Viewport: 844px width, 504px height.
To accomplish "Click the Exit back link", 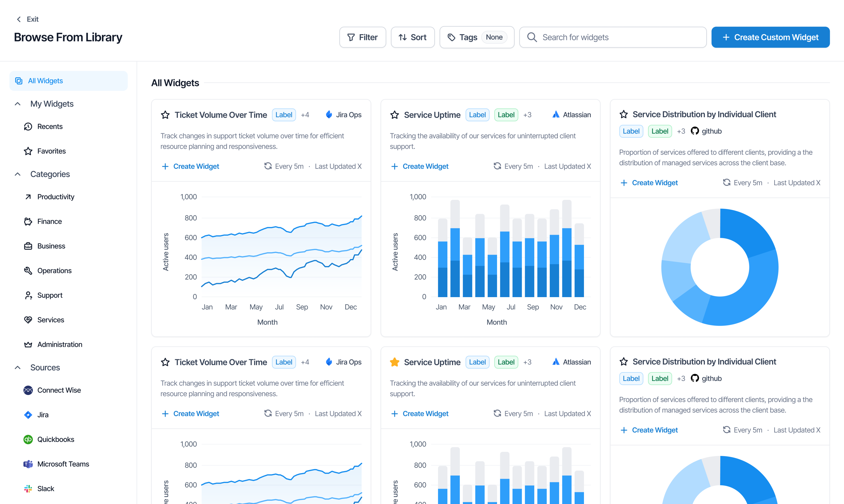I will tap(28, 19).
